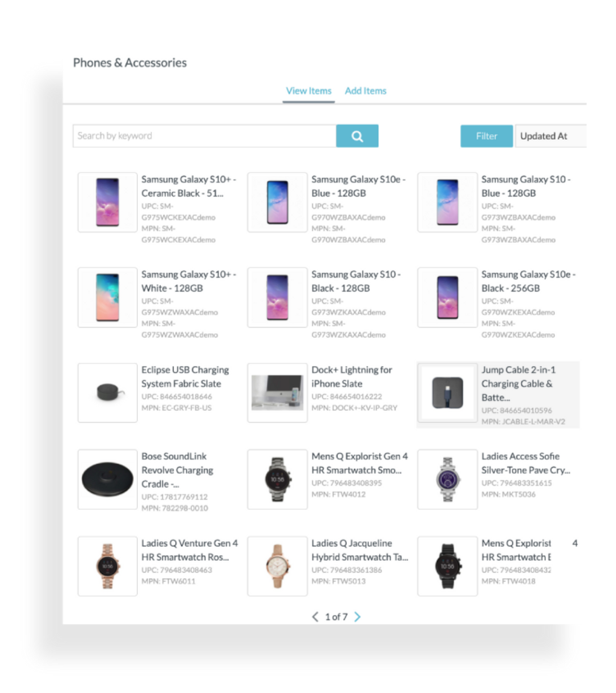616x693 pixels.
Task: Open Ladies Access Sofie Silver-Tone watch image
Action: pyautogui.click(x=447, y=479)
